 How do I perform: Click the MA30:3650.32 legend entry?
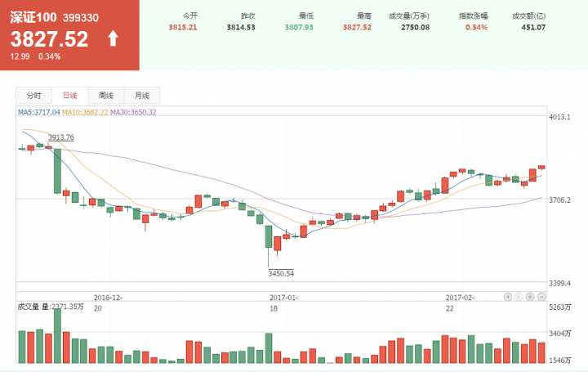tap(133, 112)
